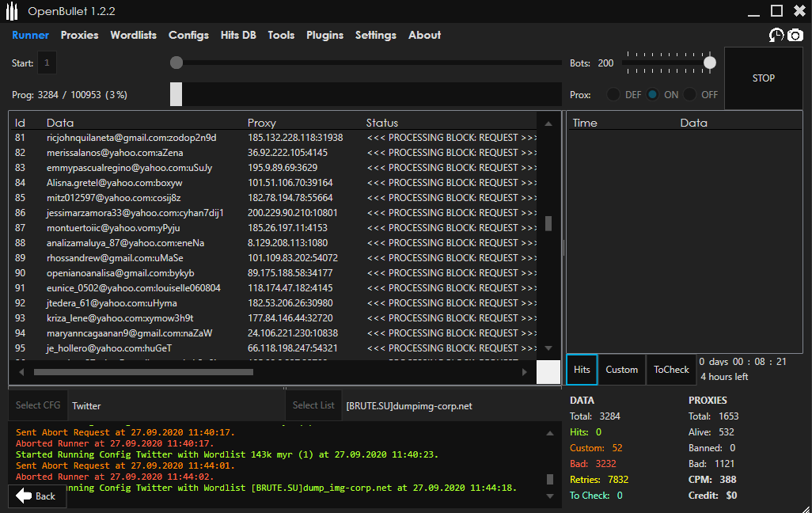This screenshot has width=812, height=513.
Task: Open the Wordlists section
Action: (x=133, y=36)
